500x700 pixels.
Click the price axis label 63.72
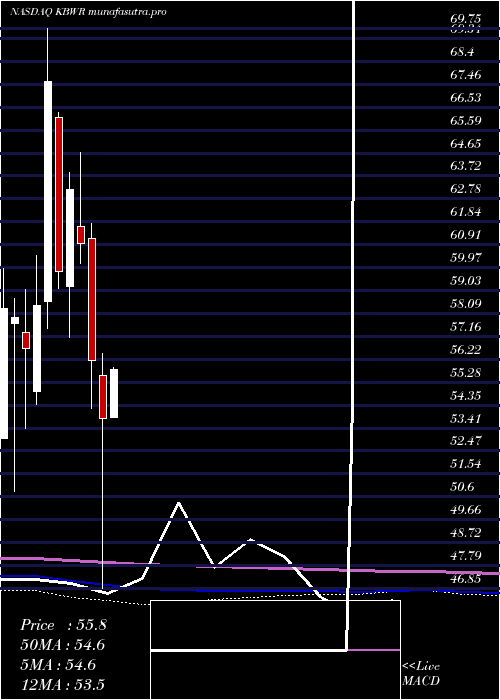pyautogui.click(x=466, y=166)
